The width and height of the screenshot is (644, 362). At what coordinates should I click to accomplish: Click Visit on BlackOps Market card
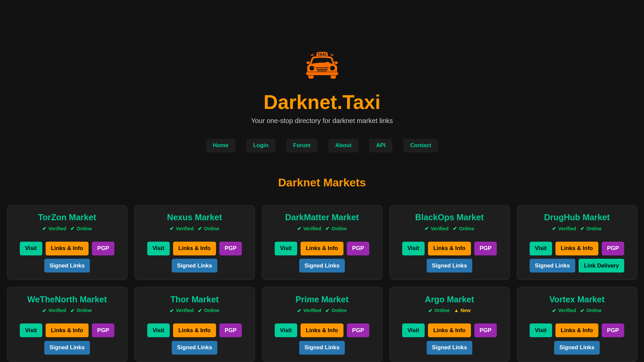[413, 248]
